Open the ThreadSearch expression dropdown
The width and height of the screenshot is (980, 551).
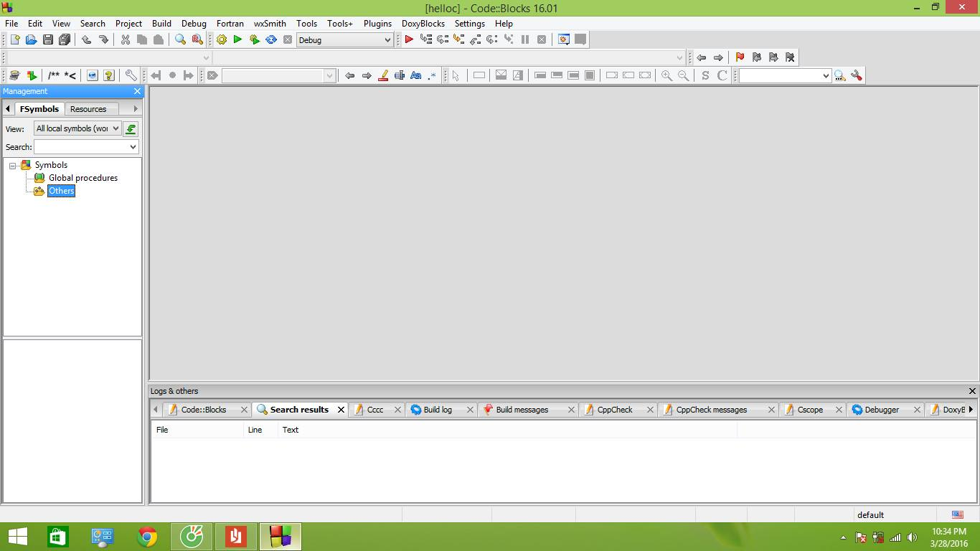click(x=785, y=75)
